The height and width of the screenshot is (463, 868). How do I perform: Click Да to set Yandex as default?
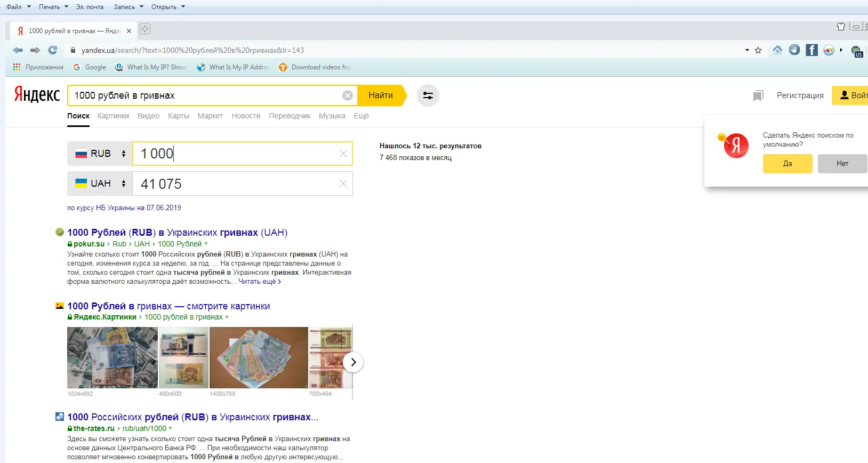pyautogui.click(x=787, y=164)
